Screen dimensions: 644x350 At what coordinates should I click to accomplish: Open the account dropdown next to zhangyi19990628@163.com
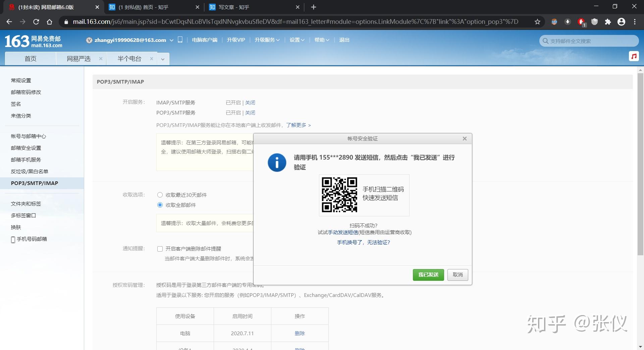(172, 40)
